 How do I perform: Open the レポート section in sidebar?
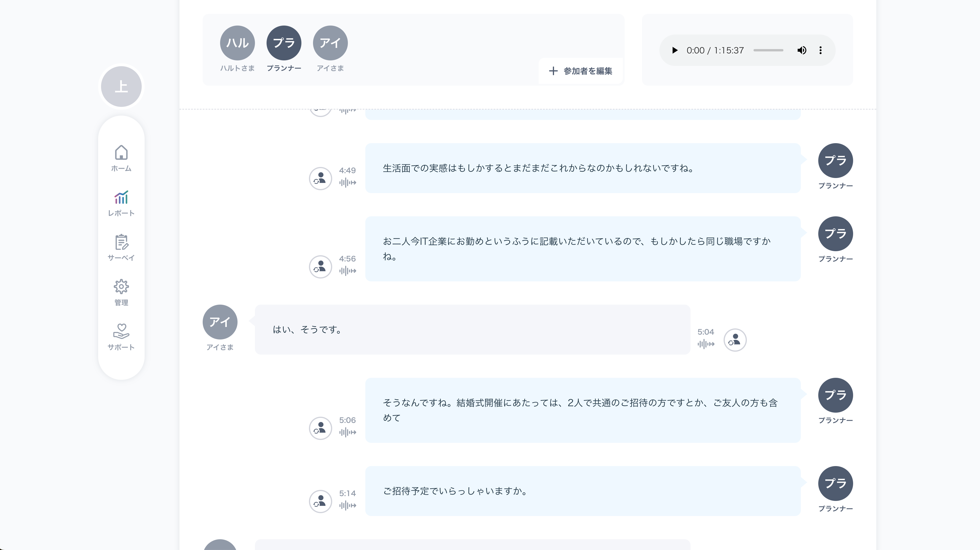pos(121,203)
